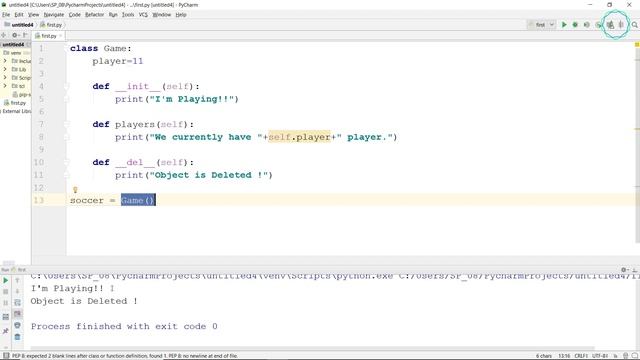Select External Libraries in project tree
Screen dimensions: 640x360
(x=16, y=111)
